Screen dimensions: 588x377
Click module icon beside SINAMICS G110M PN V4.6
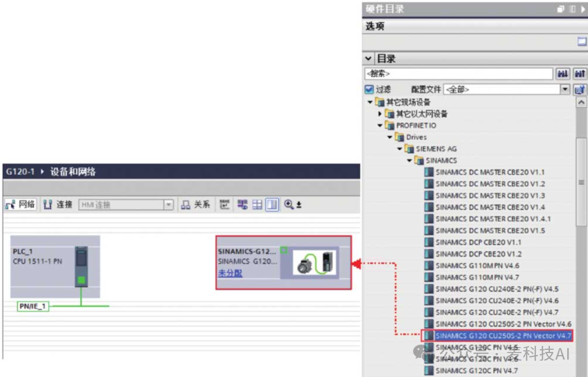click(428, 265)
